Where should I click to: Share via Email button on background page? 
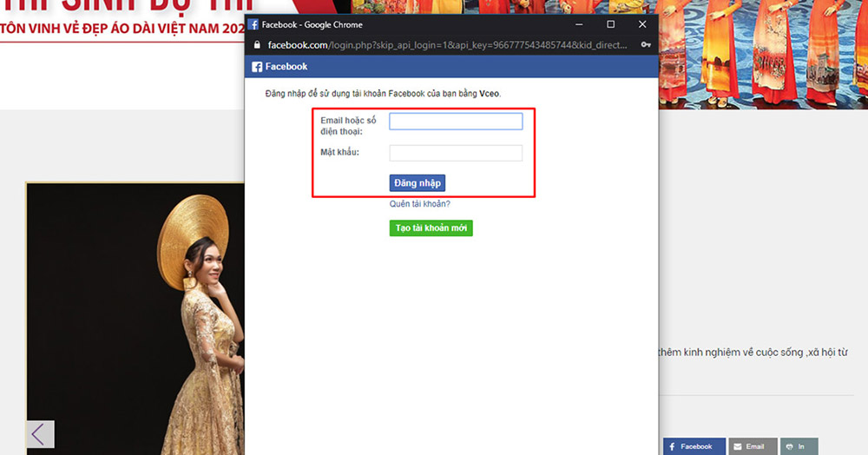click(x=753, y=446)
